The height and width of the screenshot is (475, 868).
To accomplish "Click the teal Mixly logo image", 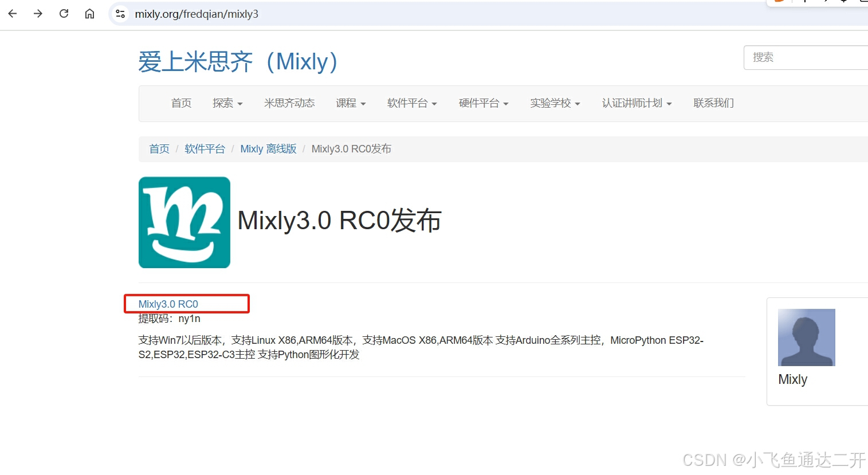I will pos(184,222).
